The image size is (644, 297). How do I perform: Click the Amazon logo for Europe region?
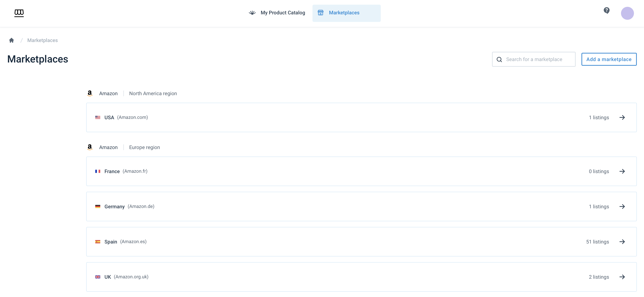pyautogui.click(x=90, y=147)
